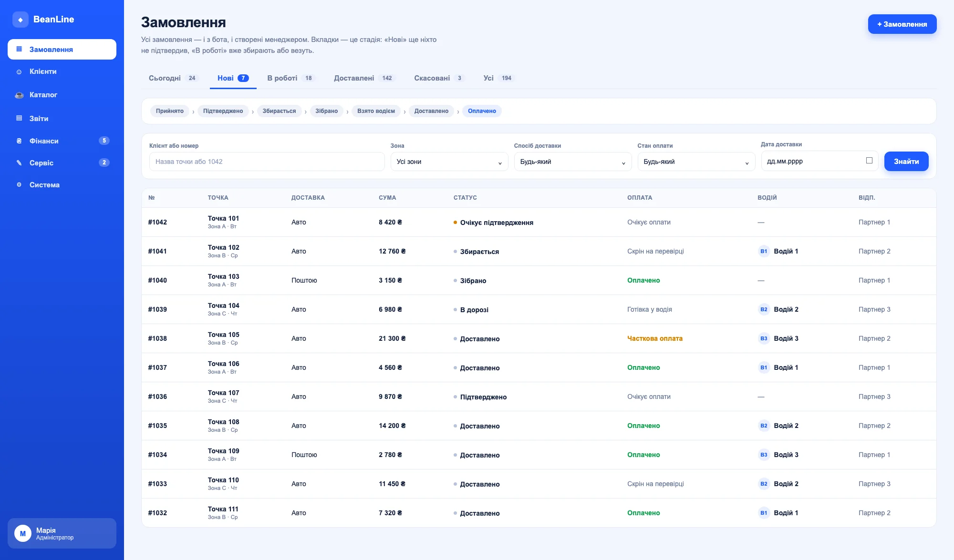Select the Взято водієм stage chip
Screen dimensions: 954x560
pyautogui.click(x=376, y=111)
